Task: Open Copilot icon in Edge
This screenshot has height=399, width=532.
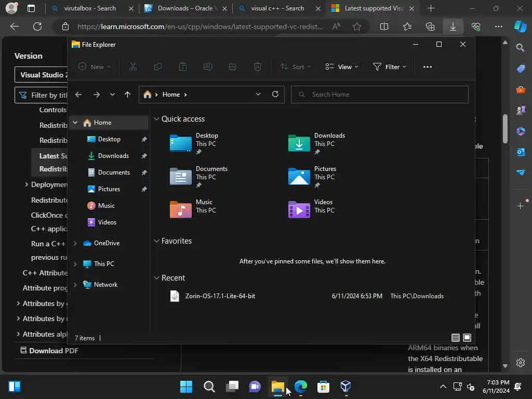Action: click(520, 26)
